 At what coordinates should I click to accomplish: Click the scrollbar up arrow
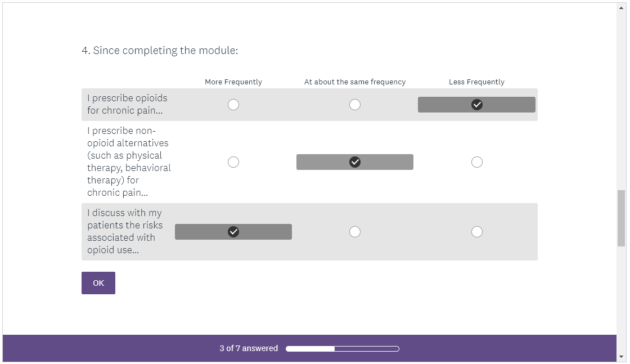coord(621,7)
